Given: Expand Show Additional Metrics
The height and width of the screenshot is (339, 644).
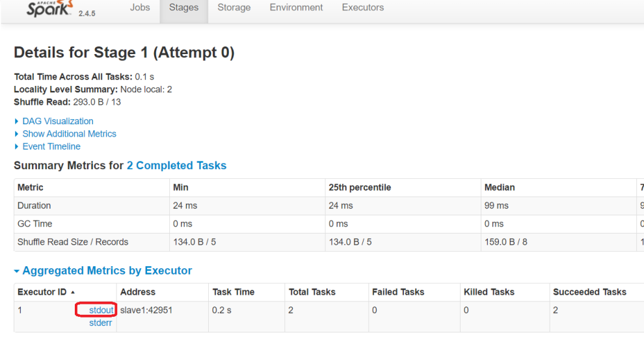Looking at the screenshot, I should coord(69,133).
